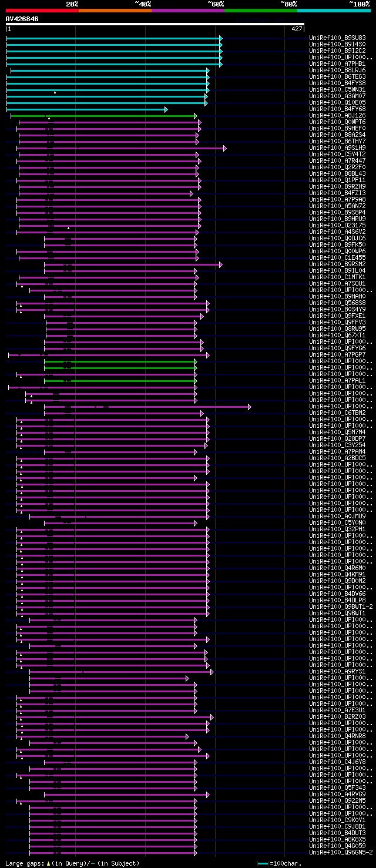The height and width of the screenshot is (868, 376).
Task: Select the UniRef100_O23175 label
Action: point(337,226)
